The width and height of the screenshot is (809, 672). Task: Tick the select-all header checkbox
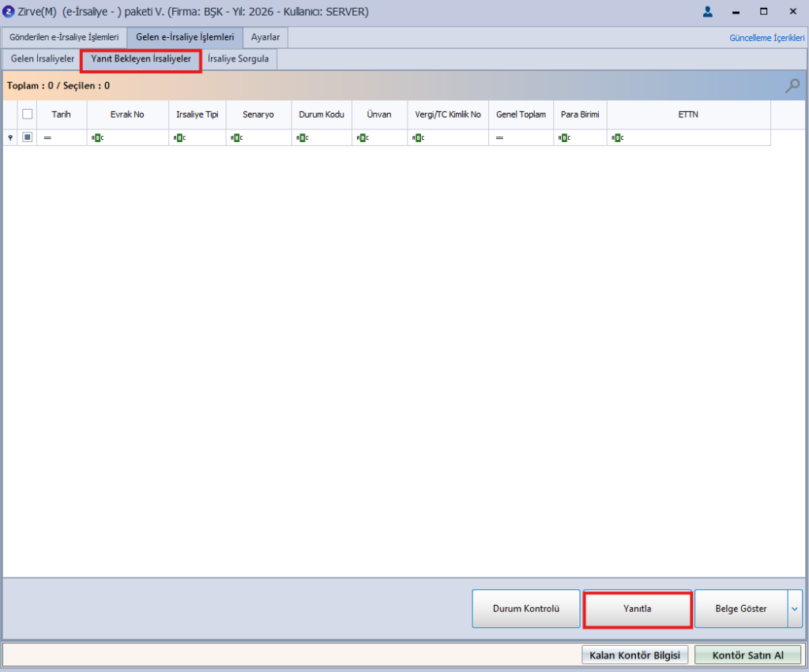coord(28,114)
